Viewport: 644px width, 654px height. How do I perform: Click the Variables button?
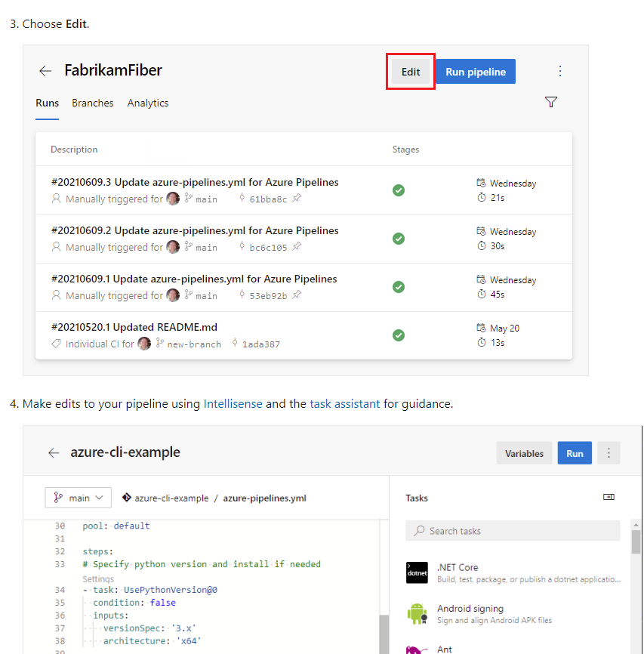(524, 453)
